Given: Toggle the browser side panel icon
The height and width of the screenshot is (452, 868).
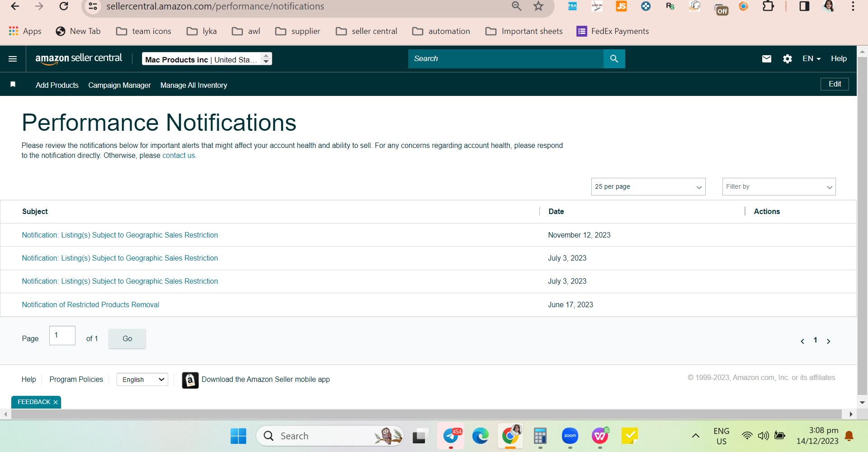Looking at the screenshot, I should click(x=804, y=6).
